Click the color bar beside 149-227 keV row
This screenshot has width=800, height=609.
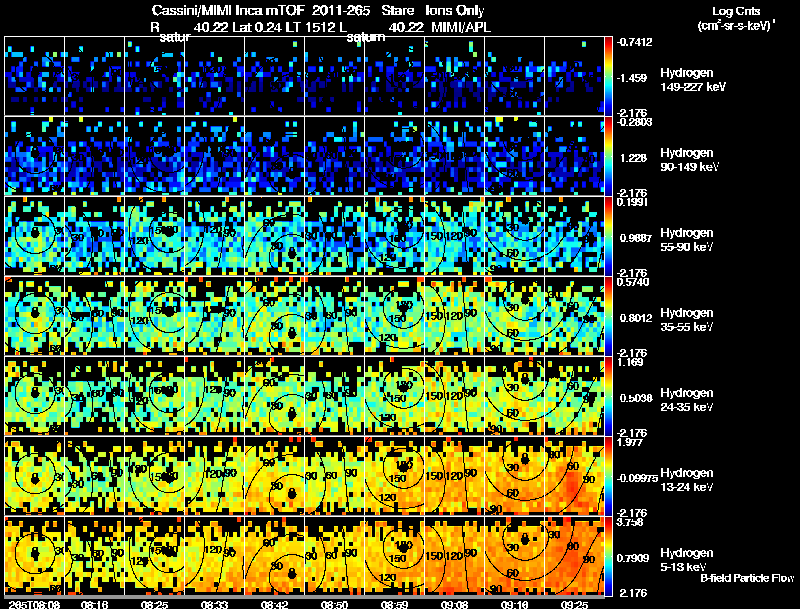[608, 76]
